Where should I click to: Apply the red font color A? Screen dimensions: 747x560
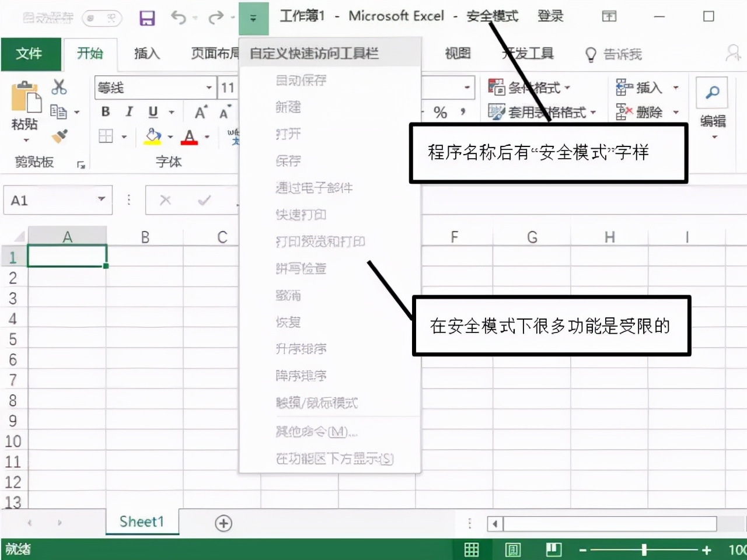pos(189,136)
